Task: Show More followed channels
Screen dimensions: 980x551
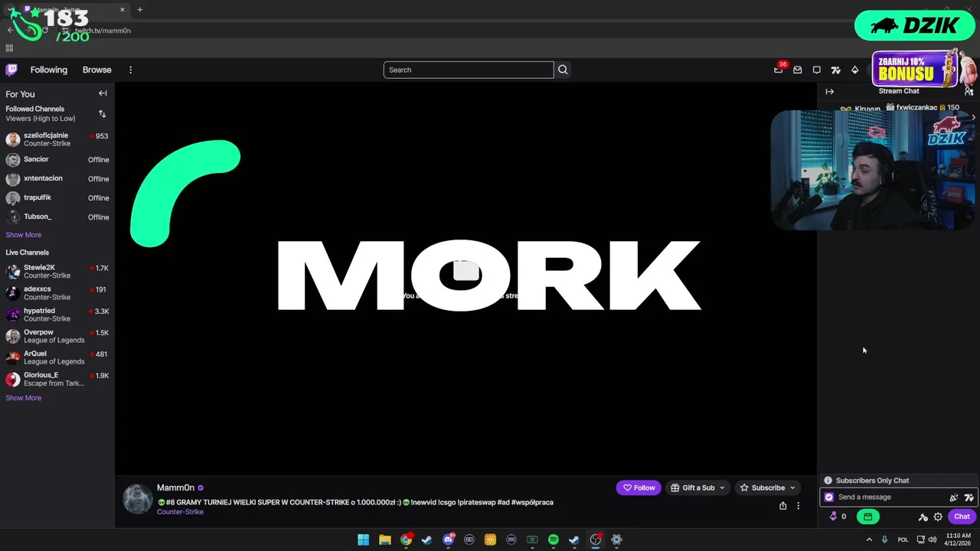Action: (x=24, y=235)
